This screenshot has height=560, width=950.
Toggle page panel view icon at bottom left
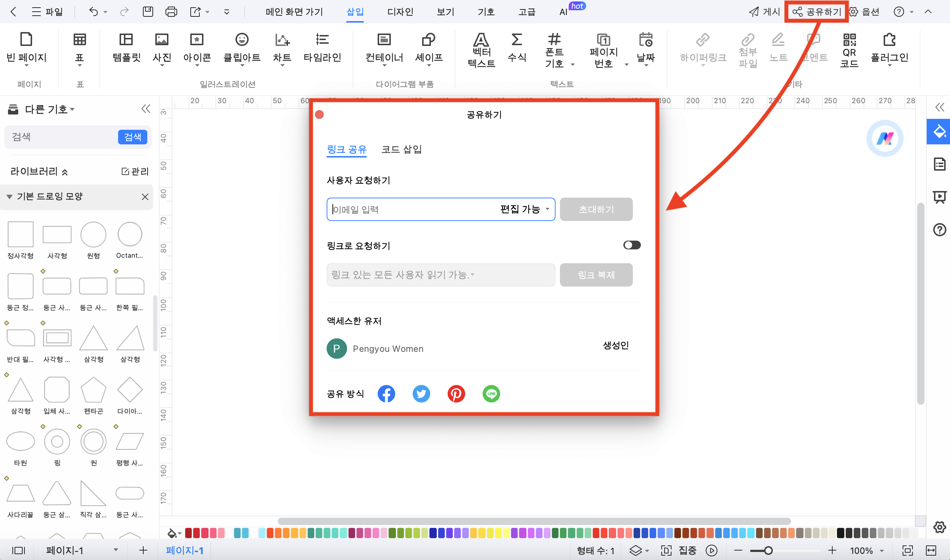coord(19,551)
